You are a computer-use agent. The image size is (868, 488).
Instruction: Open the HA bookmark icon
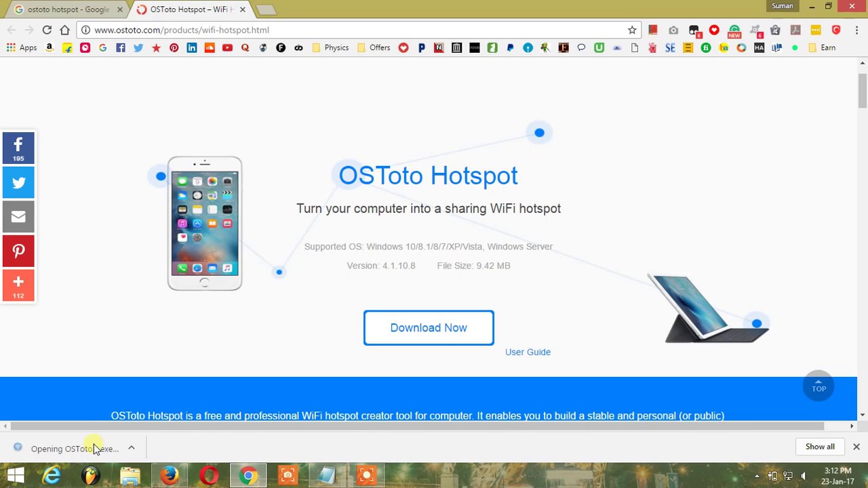pyautogui.click(x=759, y=47)
